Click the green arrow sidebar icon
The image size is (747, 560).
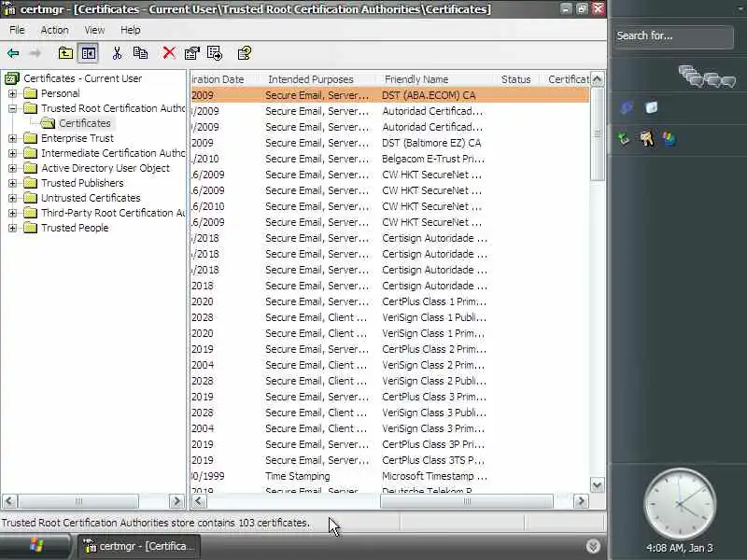click(624, 139)
